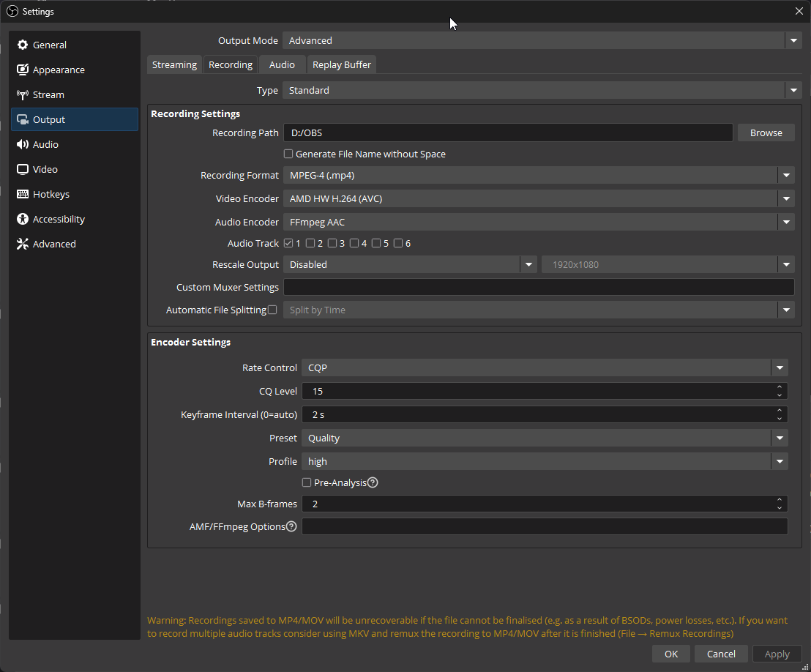Open Advanced tools icon in sidebar
The width and height of the screenshot is (811, 672).
pos(22,244)
